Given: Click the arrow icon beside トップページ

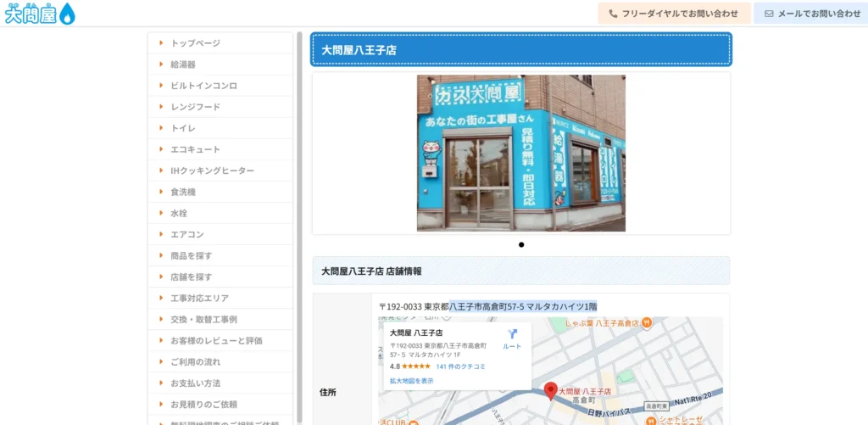Looking at the screenshot, I should coord(161,42).
